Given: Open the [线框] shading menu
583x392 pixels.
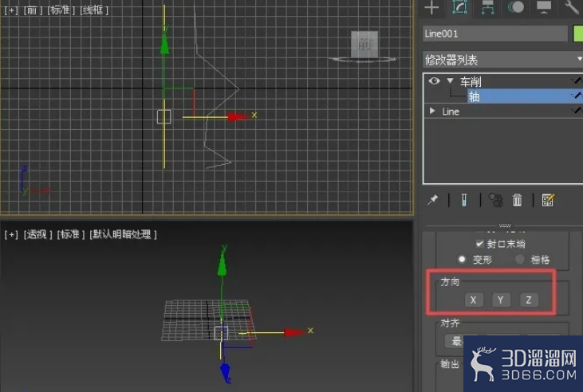Looking at the screenshot, I should click(x=94, y=10).
